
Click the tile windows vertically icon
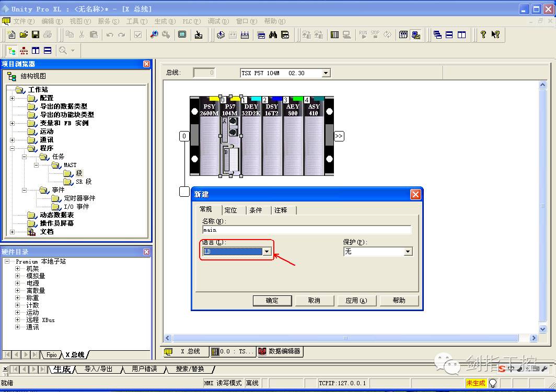[462, 34]
